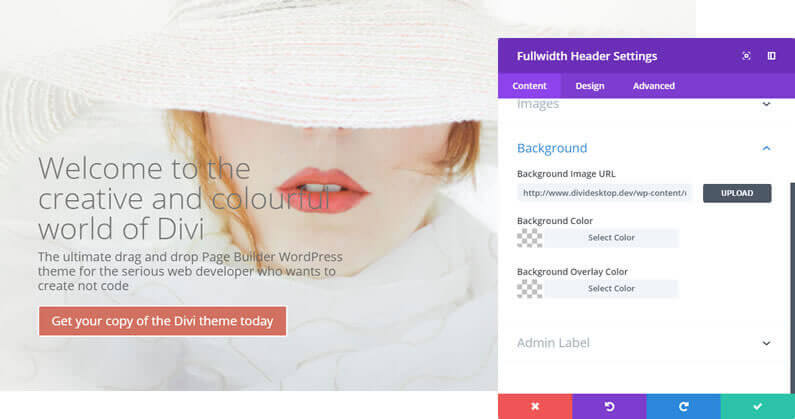Click the settings panel vertical scrollbar
795x419 pixels.
[792, 288]
